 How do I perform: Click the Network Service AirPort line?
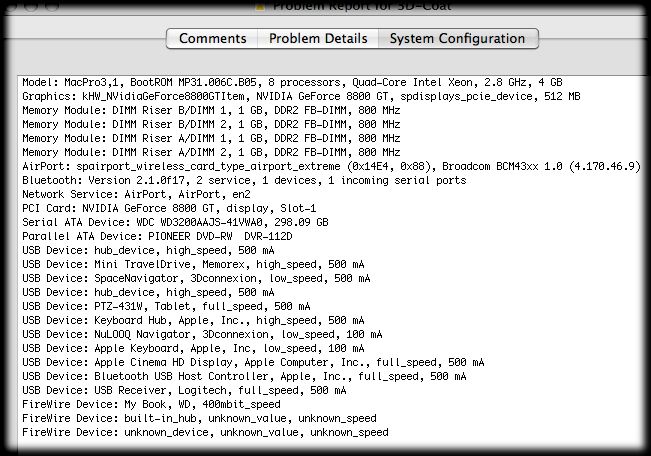tap(136, 194)
